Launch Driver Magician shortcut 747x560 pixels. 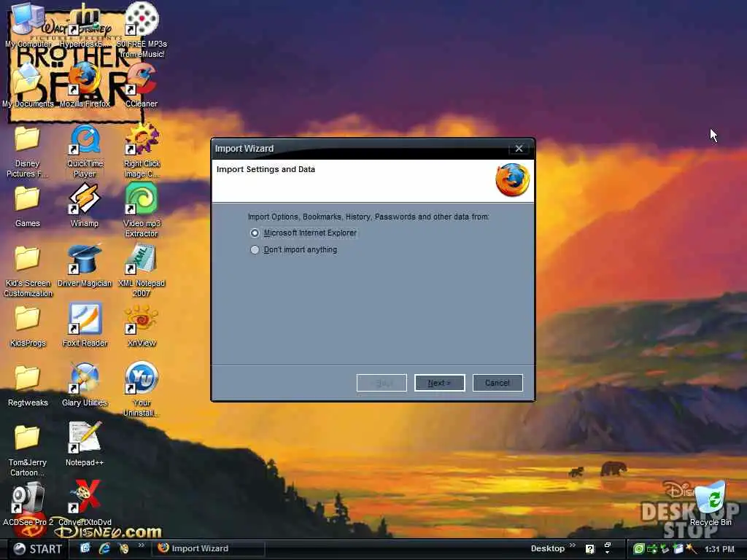tap(85, 265)
